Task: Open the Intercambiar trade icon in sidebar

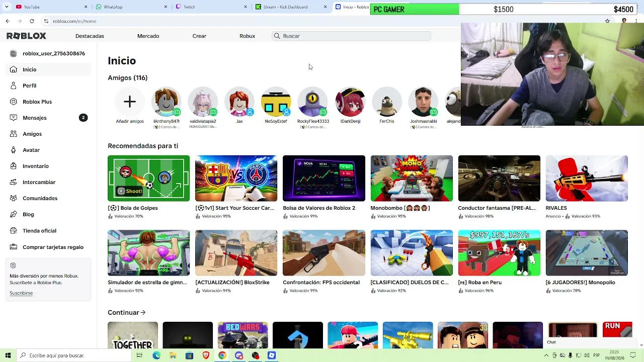Action: coord(13,182)
